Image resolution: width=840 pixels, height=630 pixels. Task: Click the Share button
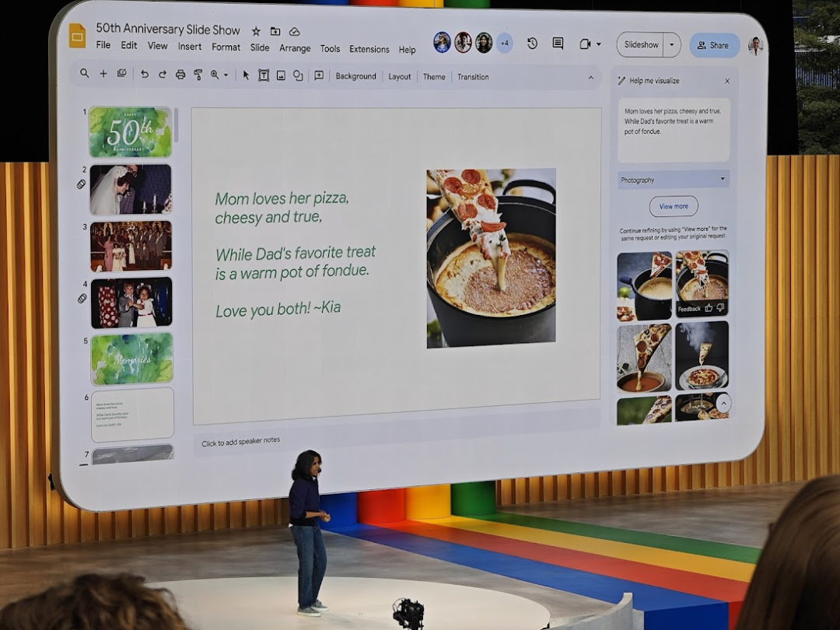[713, 46]
